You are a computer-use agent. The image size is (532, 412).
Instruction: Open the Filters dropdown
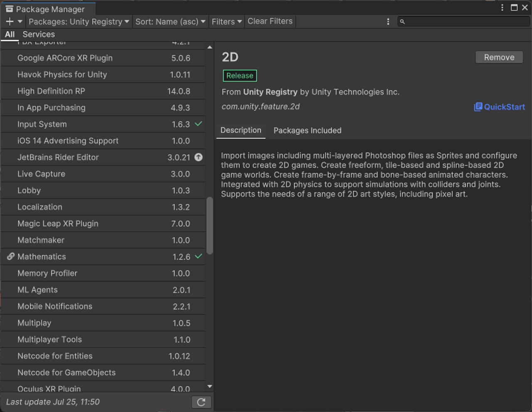coord(227,22)
